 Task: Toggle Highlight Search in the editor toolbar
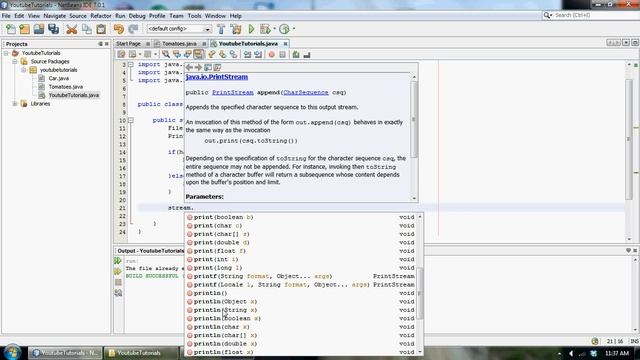[x=198, y=55]
